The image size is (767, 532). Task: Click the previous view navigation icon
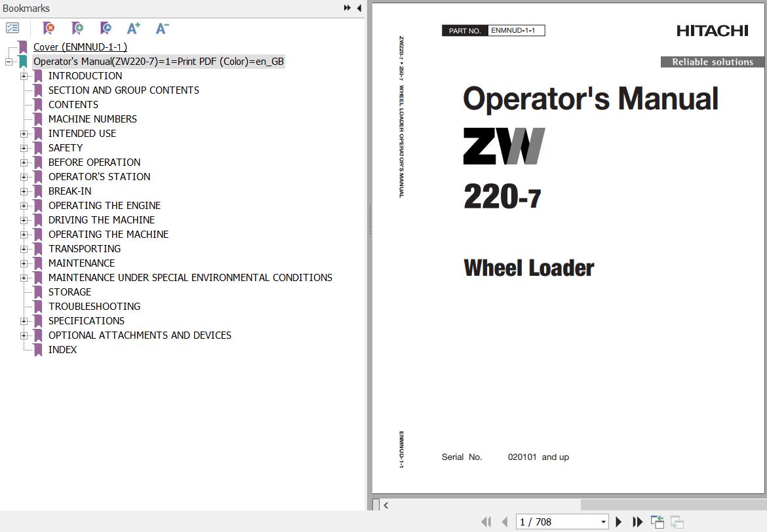click(x=658, y=522)
